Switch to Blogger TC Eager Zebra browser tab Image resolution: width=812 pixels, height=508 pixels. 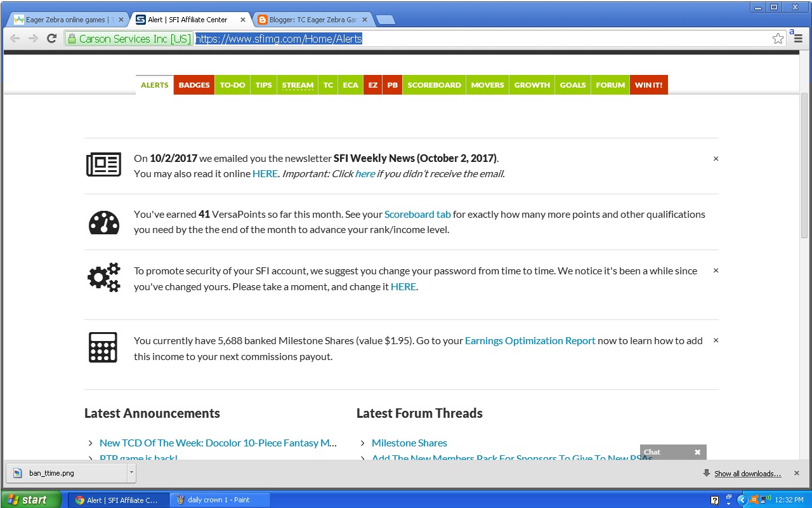[311, 20]
